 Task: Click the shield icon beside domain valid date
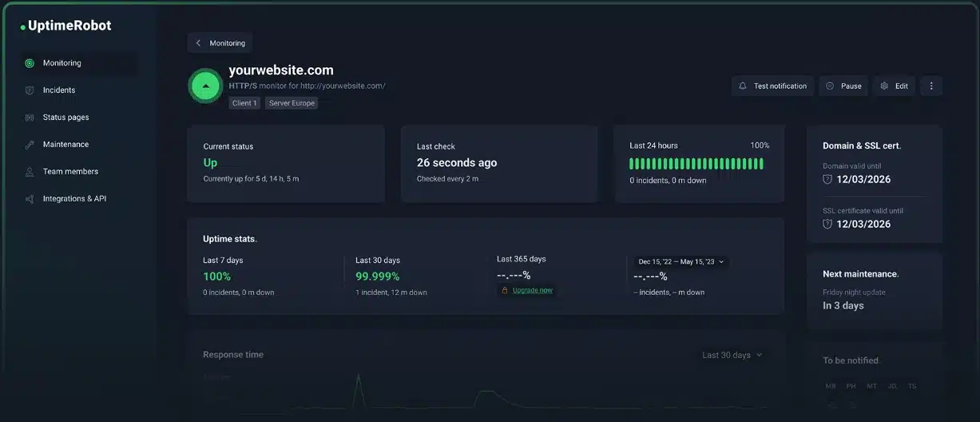(827, 180)
